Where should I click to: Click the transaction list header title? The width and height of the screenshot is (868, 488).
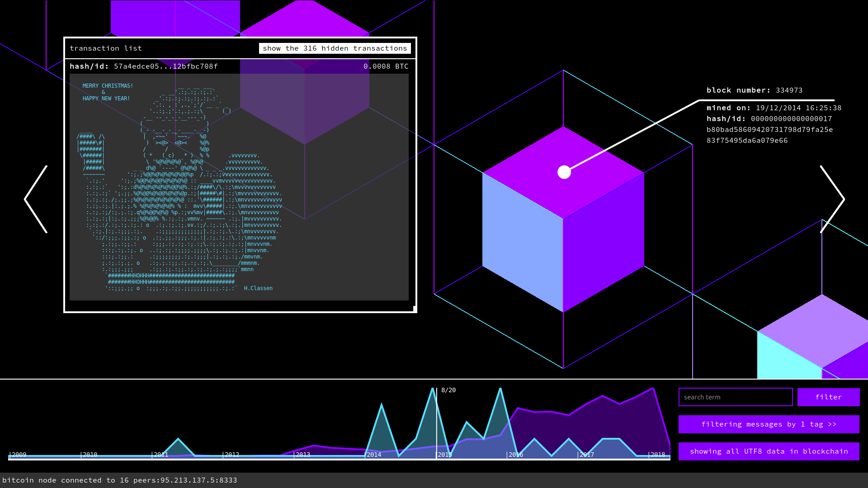click(x=106, y=48)
